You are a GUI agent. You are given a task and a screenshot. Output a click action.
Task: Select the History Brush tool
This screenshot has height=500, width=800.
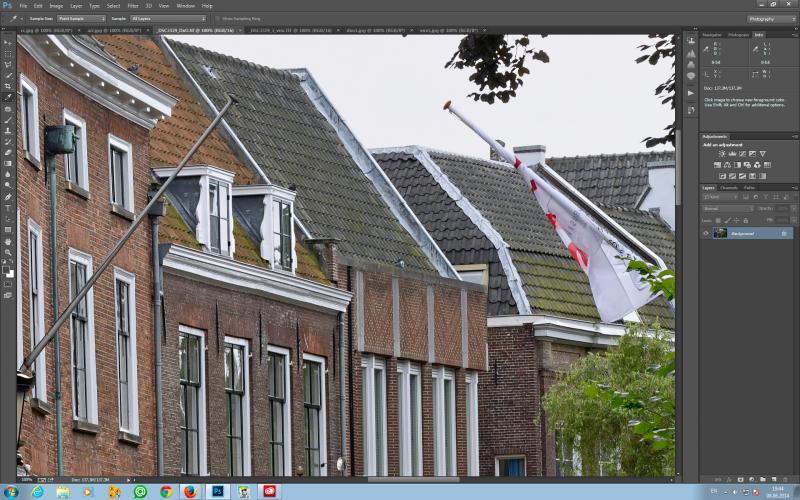pyautogui.click(x=8, y=142)
